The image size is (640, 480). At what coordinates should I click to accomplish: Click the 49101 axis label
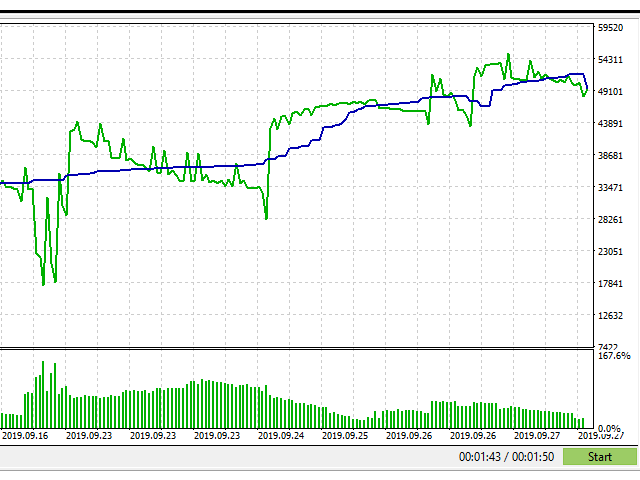click(611, 91)
